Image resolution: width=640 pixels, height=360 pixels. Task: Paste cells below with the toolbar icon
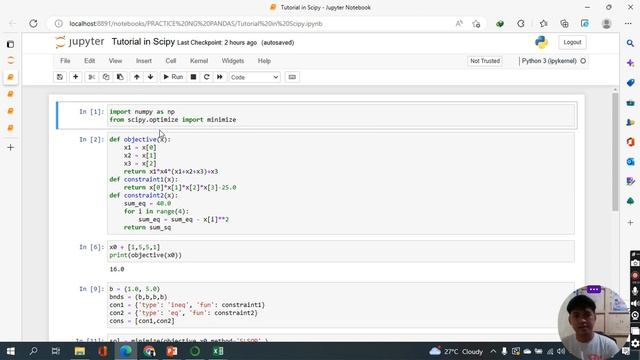[120, 77]
